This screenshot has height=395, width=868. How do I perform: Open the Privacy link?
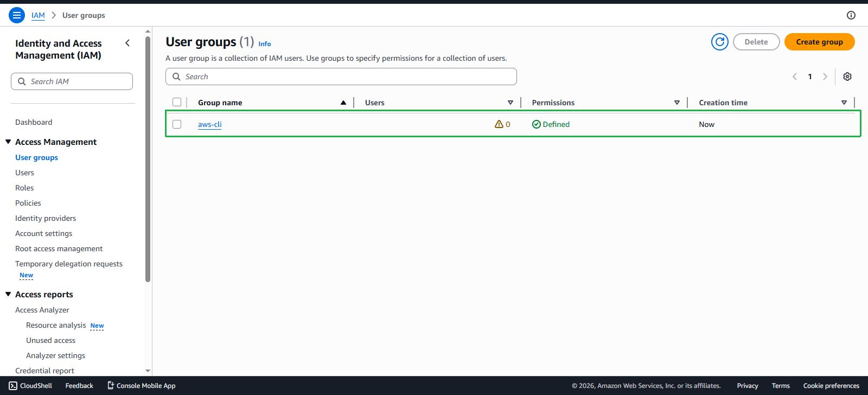pos(748,386)
